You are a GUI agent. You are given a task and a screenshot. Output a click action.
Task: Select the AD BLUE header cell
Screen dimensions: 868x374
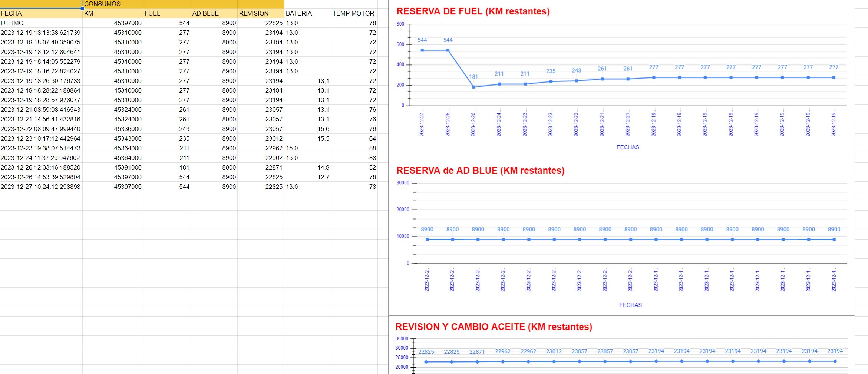[x=214, y=13]
